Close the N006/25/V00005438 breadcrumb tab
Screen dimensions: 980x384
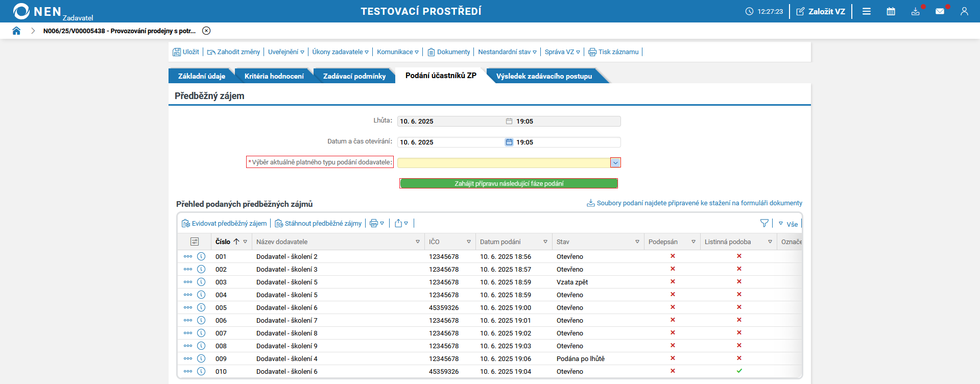pos(206,31)
